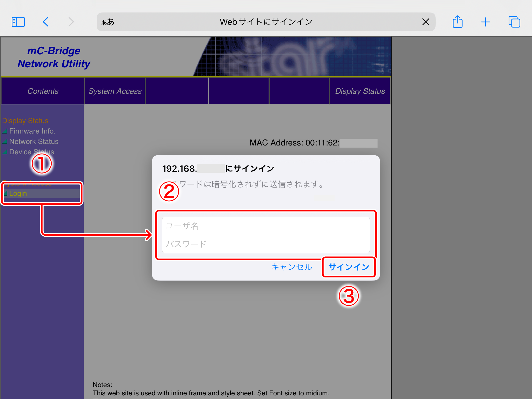Viewport: 532px width, 399px height.
Task: Open the Contents tab
Action: 43,91
